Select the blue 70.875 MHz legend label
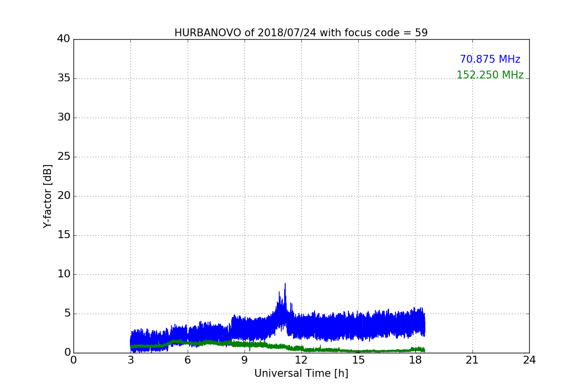 click(x=490, y=59)
